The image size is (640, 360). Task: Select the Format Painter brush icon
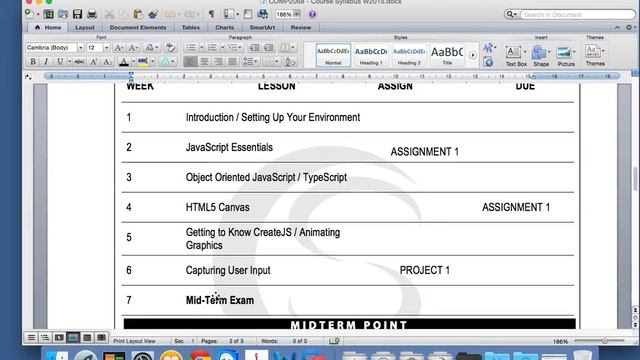click(153, 14)
